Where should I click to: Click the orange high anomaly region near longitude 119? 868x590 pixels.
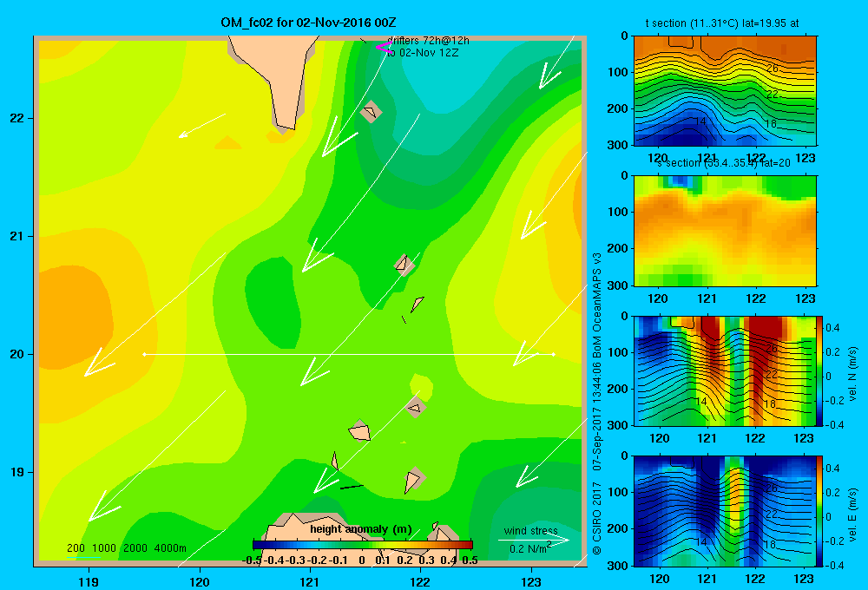(x=75, y=318)
